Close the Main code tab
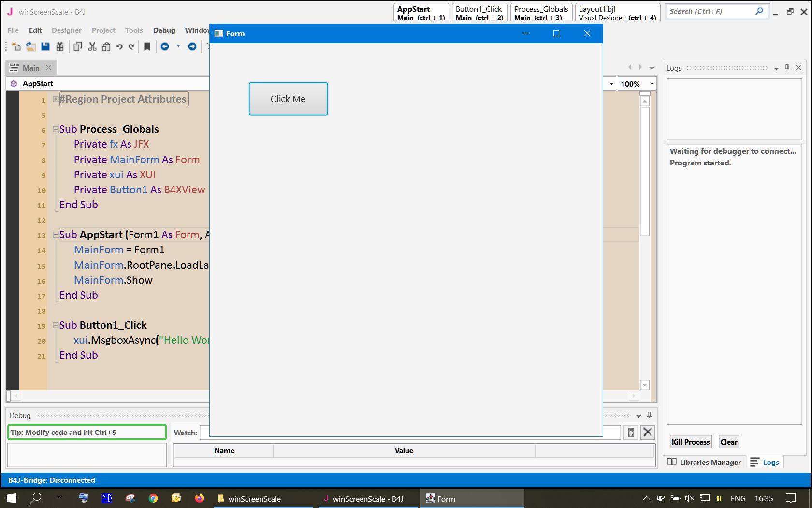 (48, 68)
